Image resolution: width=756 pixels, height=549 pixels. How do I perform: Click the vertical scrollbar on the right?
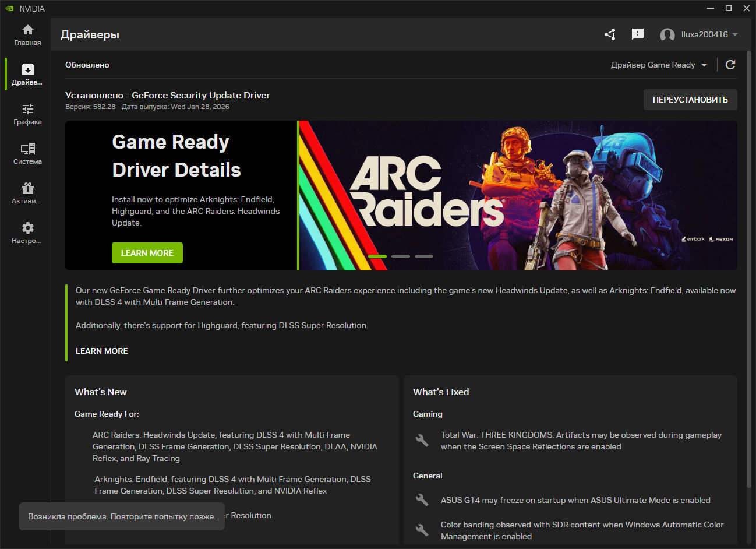(749, 268)
